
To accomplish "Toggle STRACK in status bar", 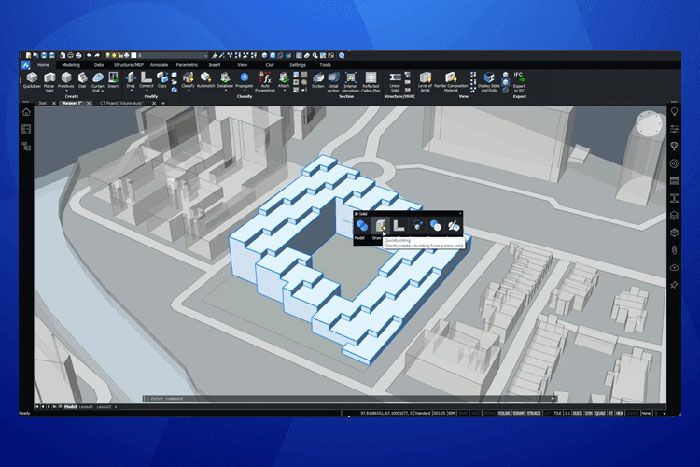I will click(533, 413).
